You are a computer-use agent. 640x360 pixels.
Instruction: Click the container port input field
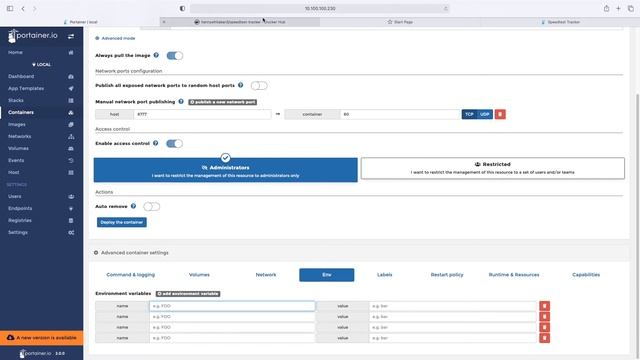401,114
